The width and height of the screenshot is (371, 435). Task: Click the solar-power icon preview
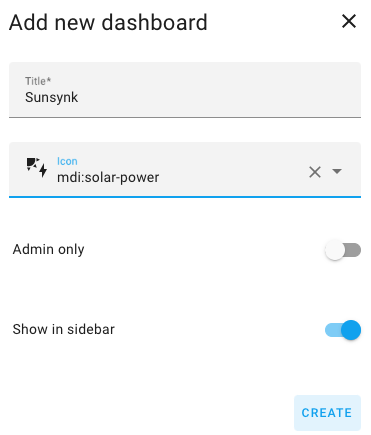[37, 168]
